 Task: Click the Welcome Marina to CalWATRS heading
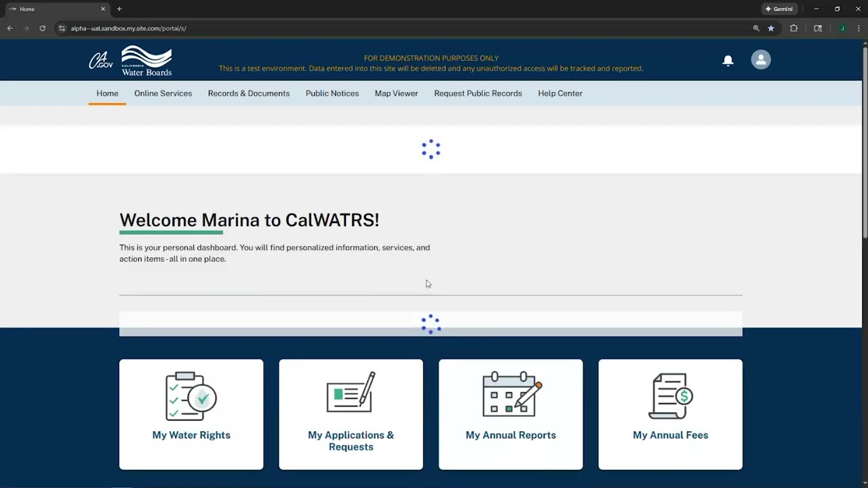point(249,220)
